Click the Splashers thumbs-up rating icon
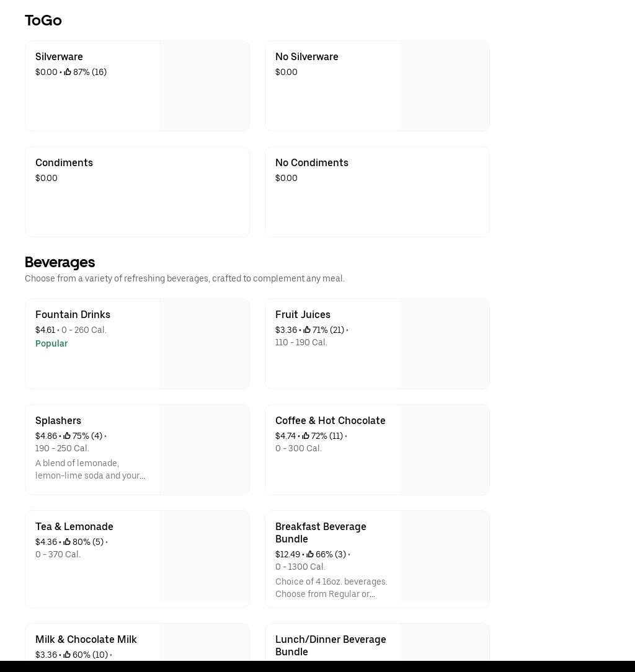 coord(67,436)
